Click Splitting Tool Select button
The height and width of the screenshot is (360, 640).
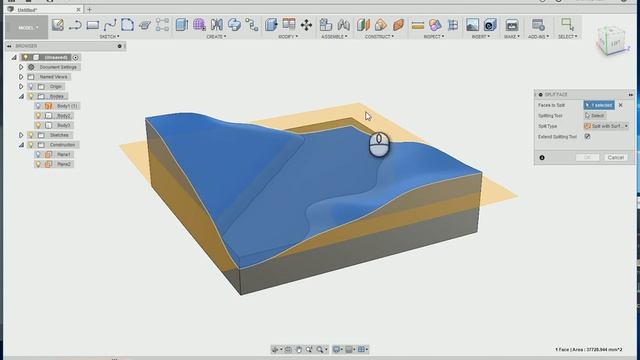pyautogui.click(x=595, y=116)
